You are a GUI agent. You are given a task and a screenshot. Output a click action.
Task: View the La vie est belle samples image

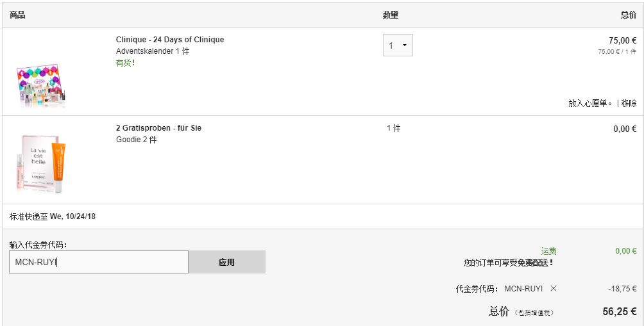point(40,163)
